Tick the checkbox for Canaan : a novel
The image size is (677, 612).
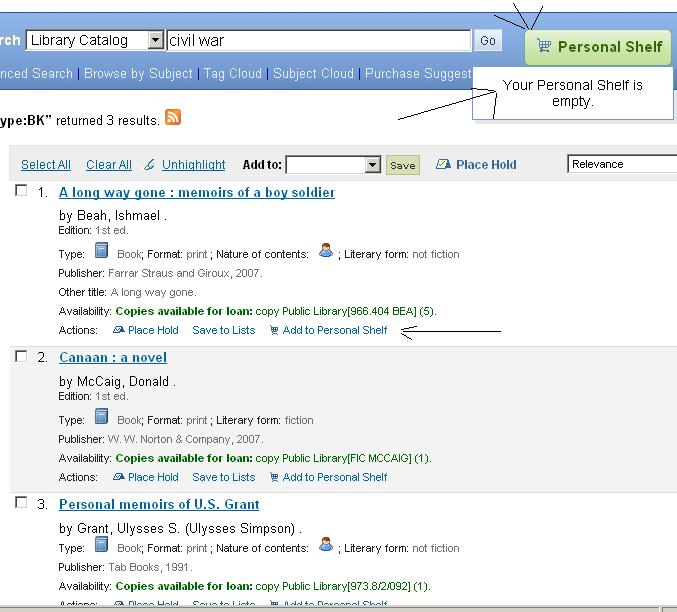pyautogui.click(x=21, y=355)
